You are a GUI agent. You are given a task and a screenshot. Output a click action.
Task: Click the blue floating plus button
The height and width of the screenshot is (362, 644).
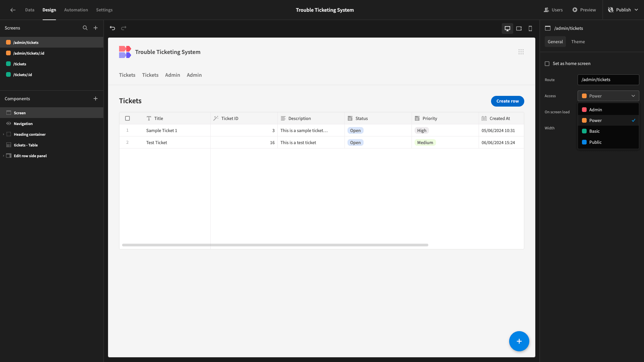pyautogui.click(x=519, y=341)
